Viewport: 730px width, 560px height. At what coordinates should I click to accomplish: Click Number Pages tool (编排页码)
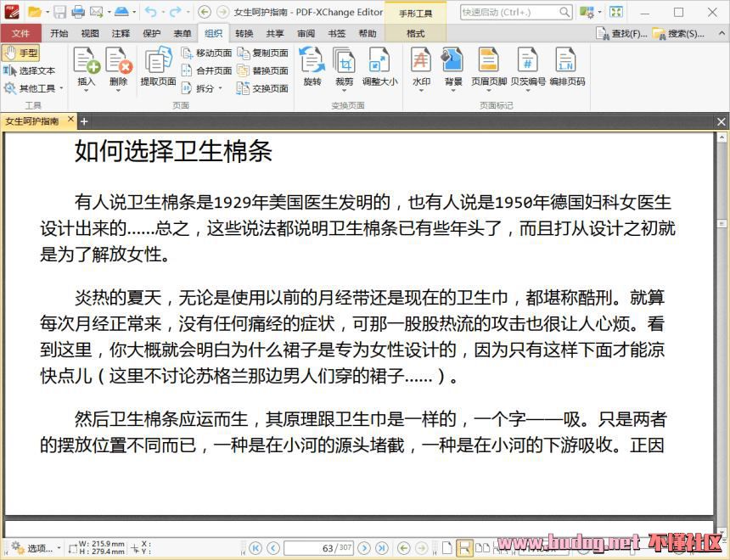pyautogui.click(x=566, y=66)
